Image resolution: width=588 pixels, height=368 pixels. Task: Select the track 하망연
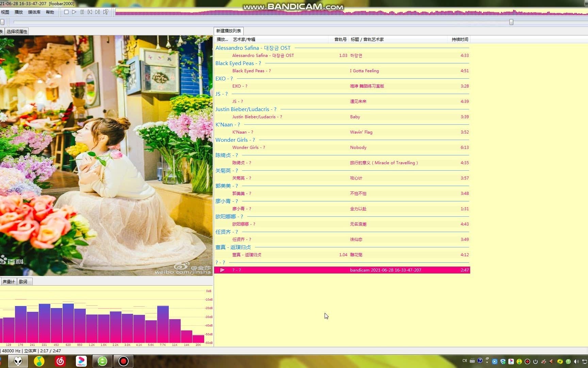coord(342,56)
